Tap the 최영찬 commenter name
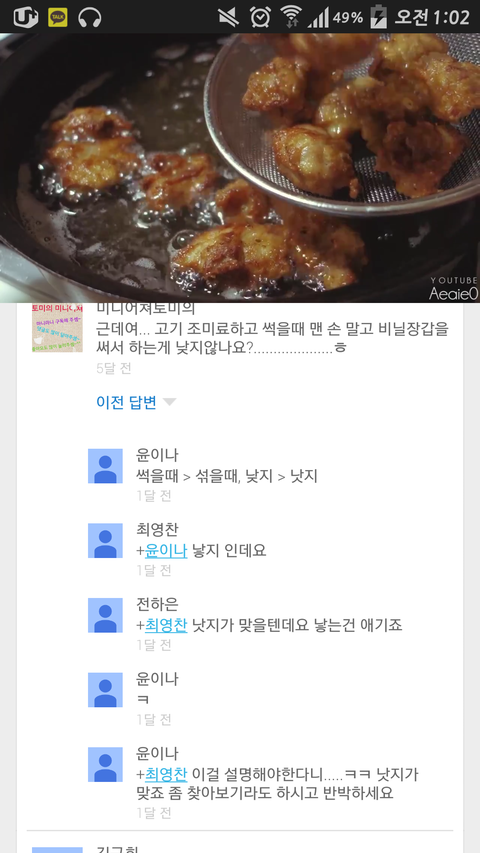This screenshot has height=853, width=480. (x=157, y=529)
